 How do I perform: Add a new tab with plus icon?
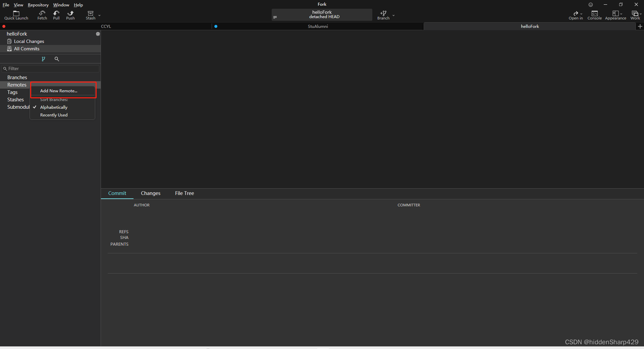(x=640, y=26)
